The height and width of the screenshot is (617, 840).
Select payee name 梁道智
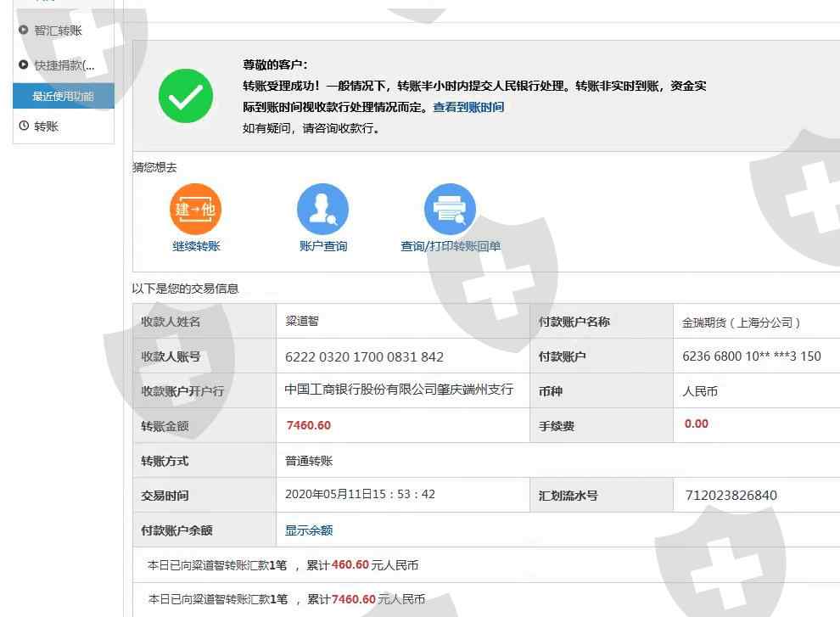[x=301, y=321]
